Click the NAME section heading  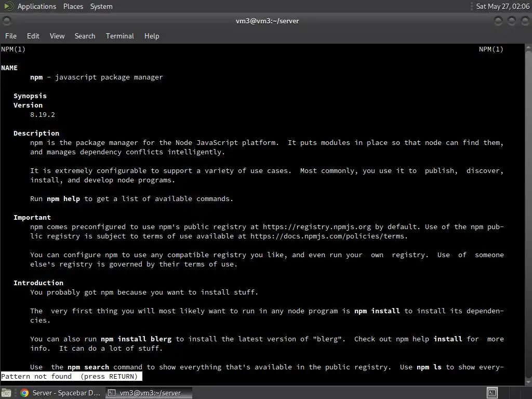pos(9,68)
